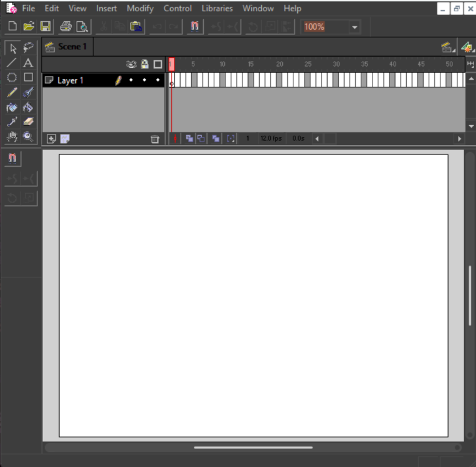The width and height of the screenshot is (476, 467).
Task: Open the Edit Scene dropdown
Action: point(446,47)
